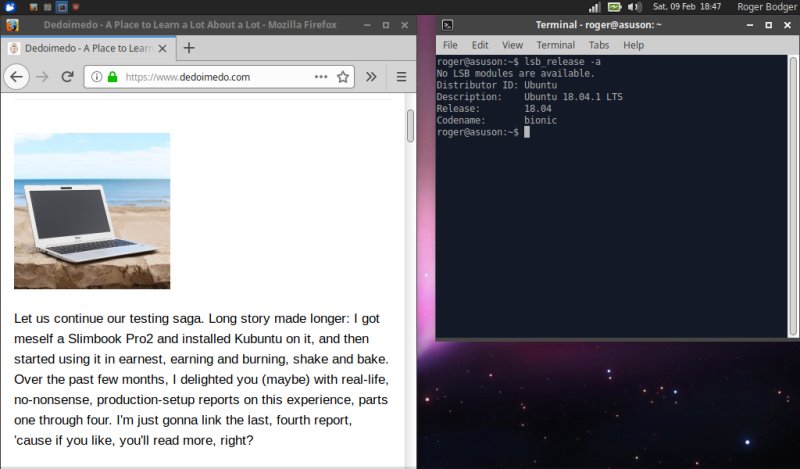Open the page actions ellipsis menu

pos(321,77)
